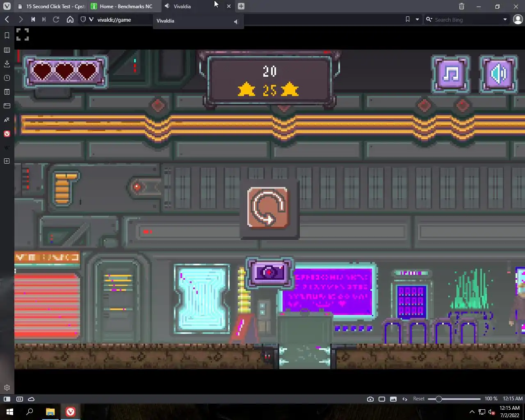Bookmark the current page
Screen dimensions: 525x420
(x=407, y=19)
